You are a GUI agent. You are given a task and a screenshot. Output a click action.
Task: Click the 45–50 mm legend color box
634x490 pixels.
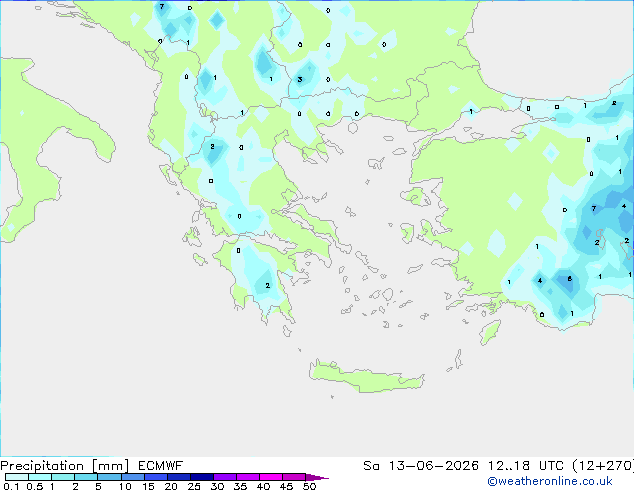pyautogui.click(x=294, y=477)
